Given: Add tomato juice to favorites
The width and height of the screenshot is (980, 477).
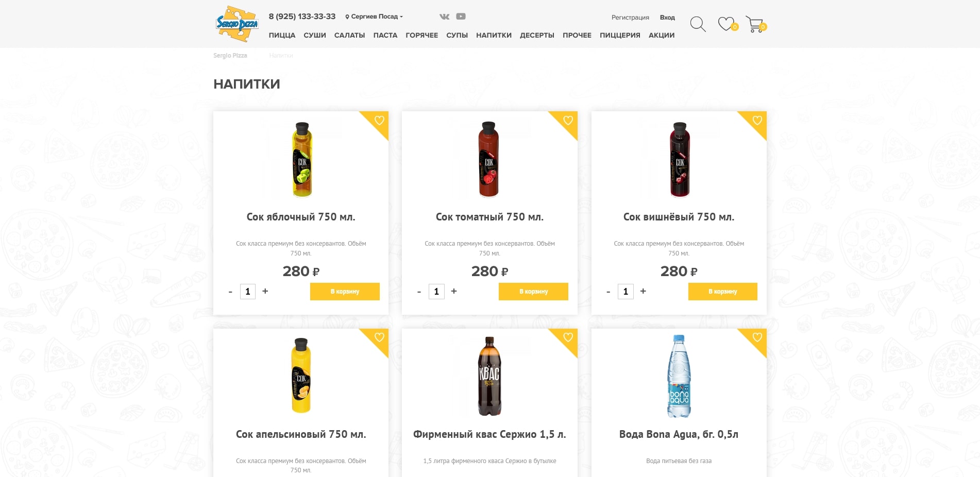Looking at the screenshot, I should click(x=568, y=121).
